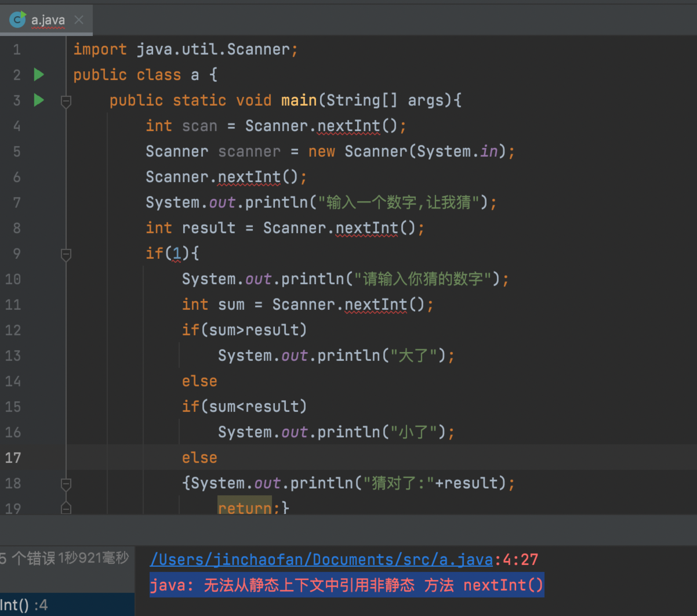Image resolution: width=697 pixels, height=616 pixels.
Task: Place cursor on the else at line 17
Action: 199,458
